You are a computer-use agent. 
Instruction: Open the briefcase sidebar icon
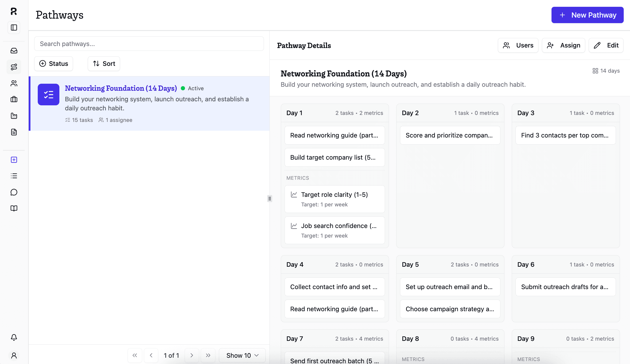[x=14, y=99]
